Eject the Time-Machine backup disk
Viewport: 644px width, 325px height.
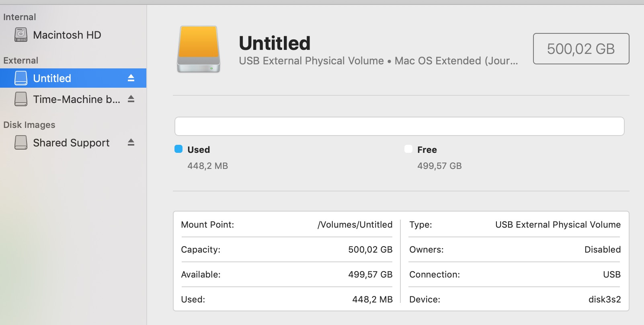[131, 99]
